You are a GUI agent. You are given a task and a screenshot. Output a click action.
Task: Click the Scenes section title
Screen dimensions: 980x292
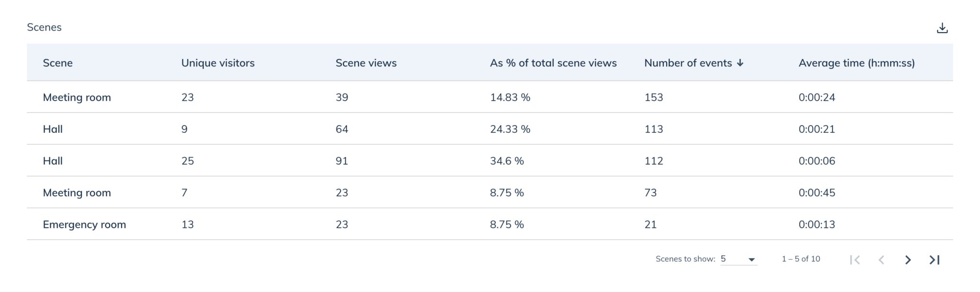44,27
